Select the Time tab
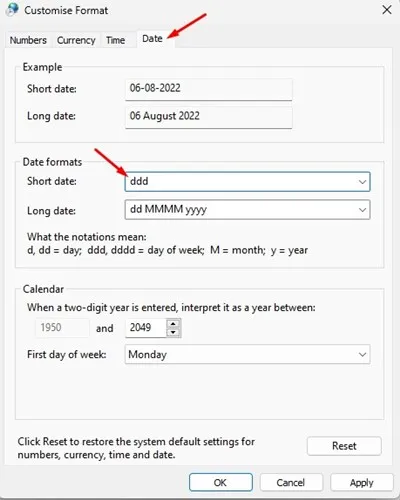400x500 pixels. pos(115,40)
